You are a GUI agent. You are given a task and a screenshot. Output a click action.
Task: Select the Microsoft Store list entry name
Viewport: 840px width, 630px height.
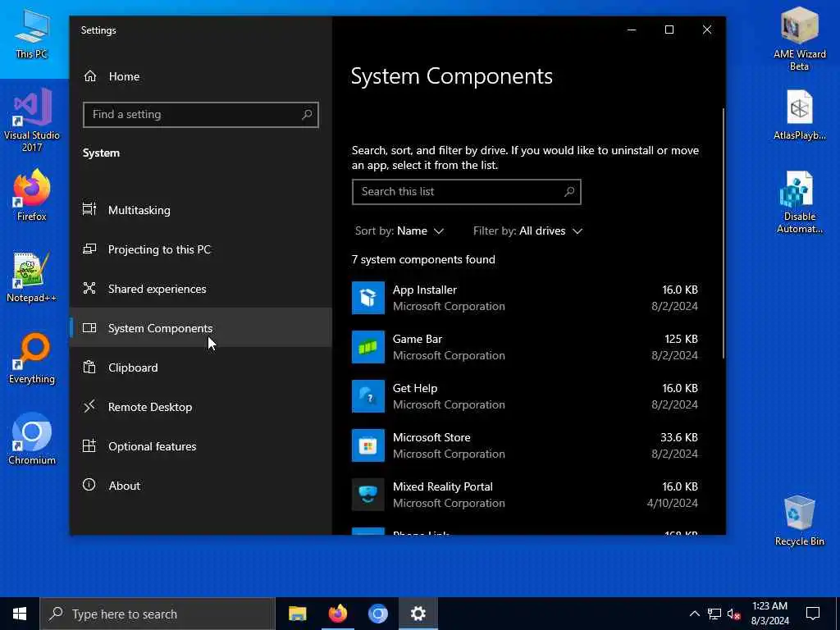(431, 438)
